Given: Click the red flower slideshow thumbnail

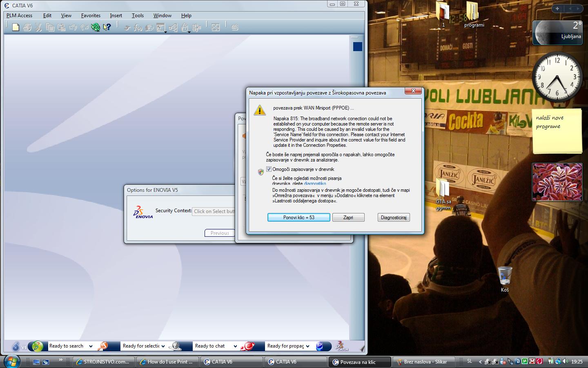Looking at the screenshot, I should point(557,182).
